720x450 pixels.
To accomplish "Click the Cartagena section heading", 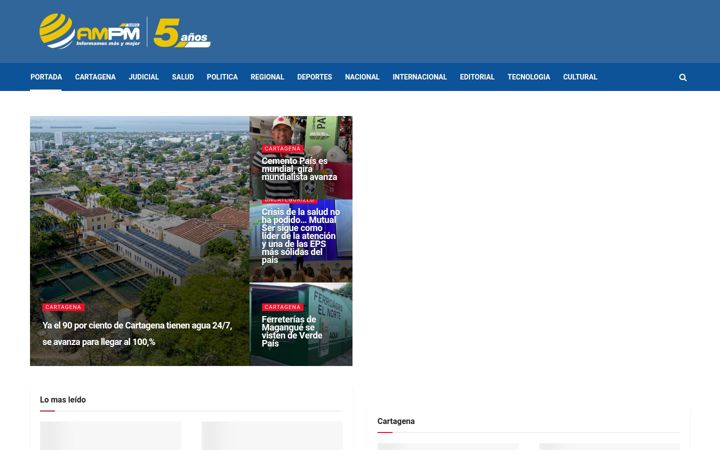I will (x=396, y=422).
